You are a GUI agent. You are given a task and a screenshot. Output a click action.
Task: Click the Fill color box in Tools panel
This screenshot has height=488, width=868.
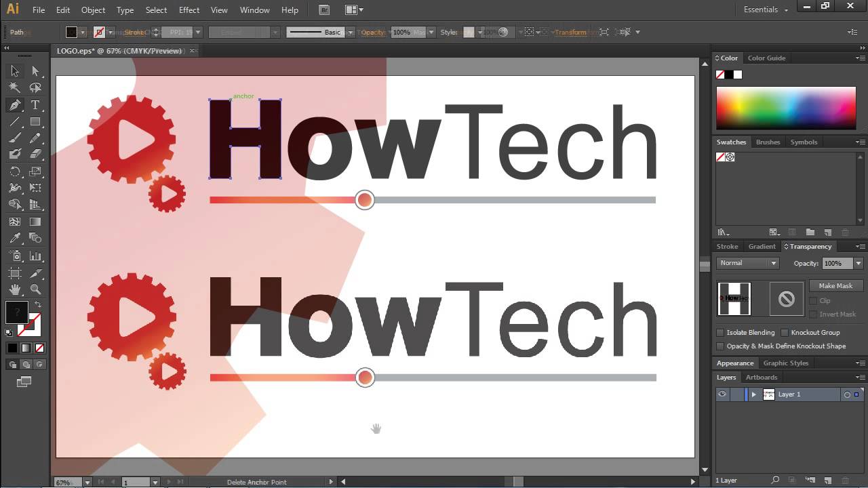tap(17, 312)
